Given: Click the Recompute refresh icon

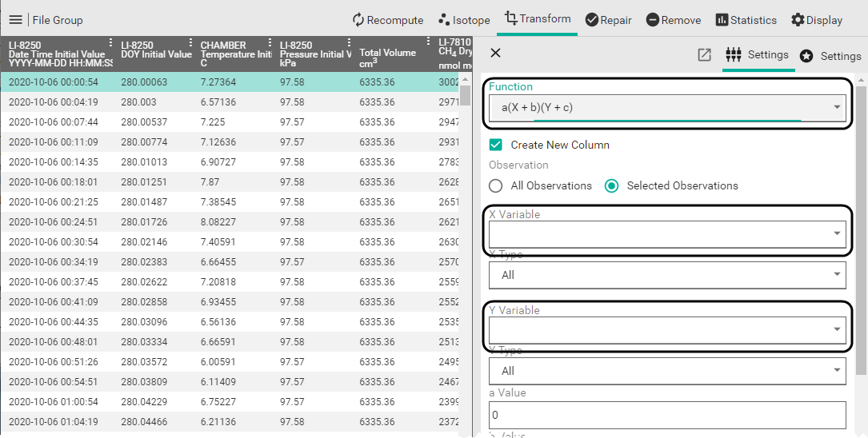Looking at the screenshot, I should (x=358, y=20).
